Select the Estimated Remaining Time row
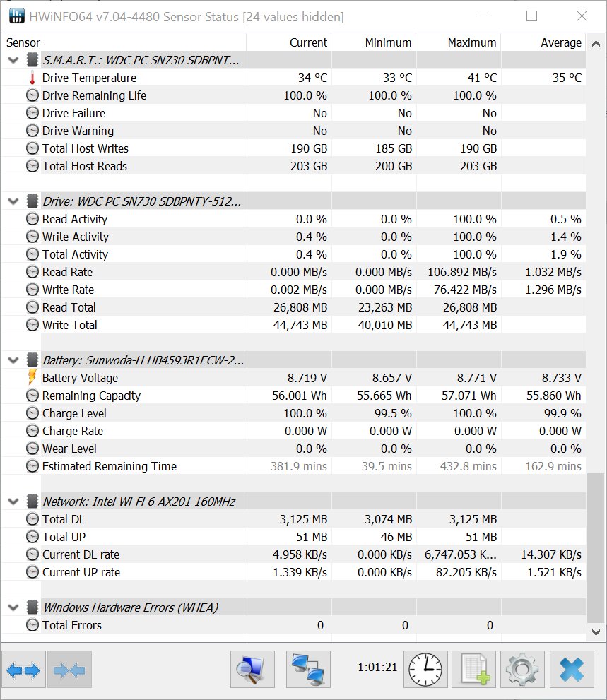 [294, 466]
